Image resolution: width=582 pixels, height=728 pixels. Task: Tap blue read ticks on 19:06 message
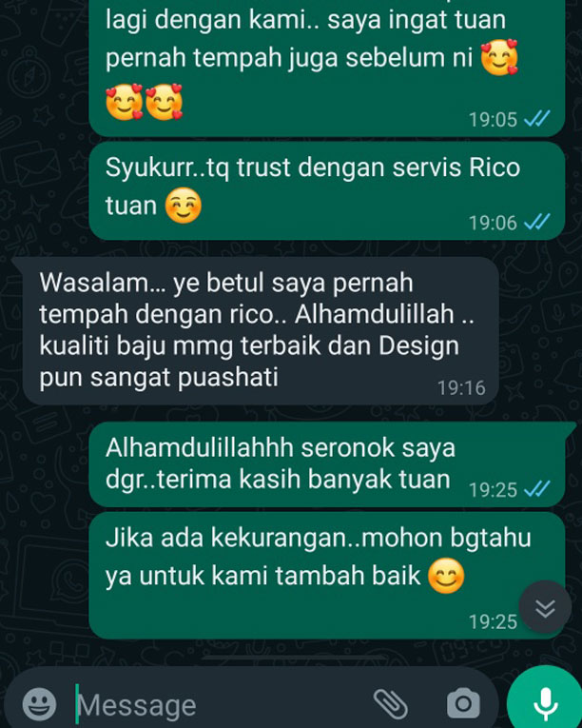(x=537, y=222)
